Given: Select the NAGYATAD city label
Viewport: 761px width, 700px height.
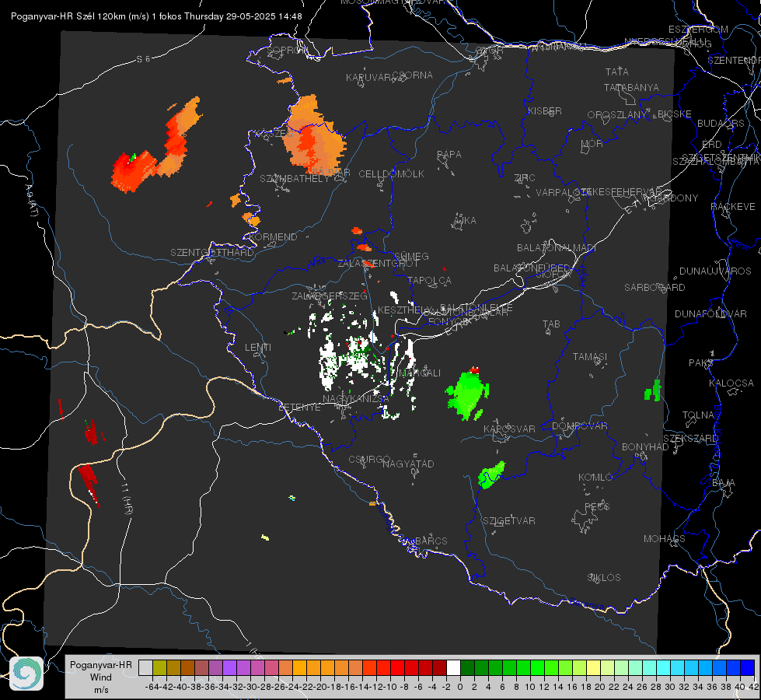Looking at the screenshot, I should point(408,464).
